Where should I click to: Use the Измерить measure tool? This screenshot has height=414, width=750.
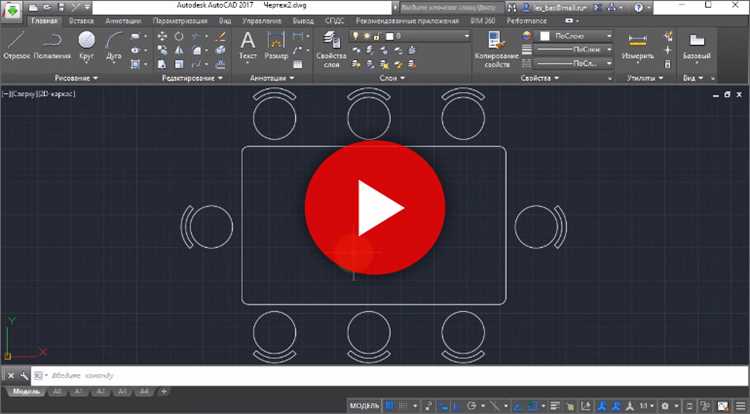[x=638, y=45]
